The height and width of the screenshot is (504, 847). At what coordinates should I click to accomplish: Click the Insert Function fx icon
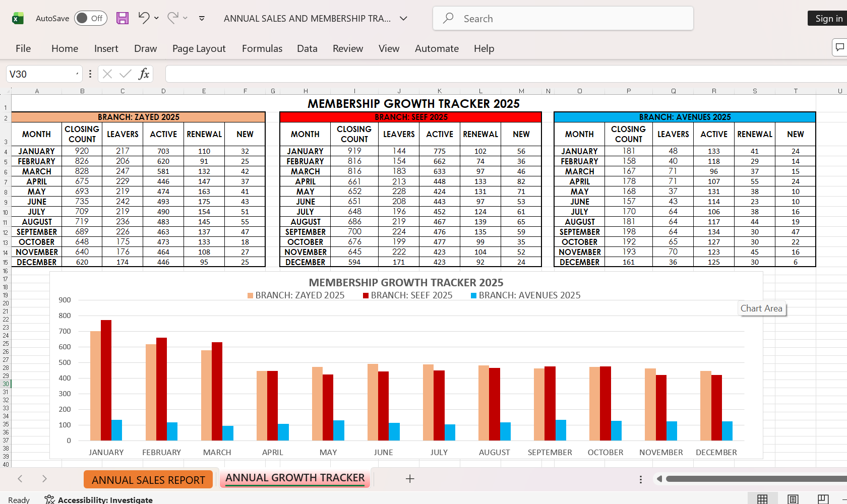(x=144, y=74)
